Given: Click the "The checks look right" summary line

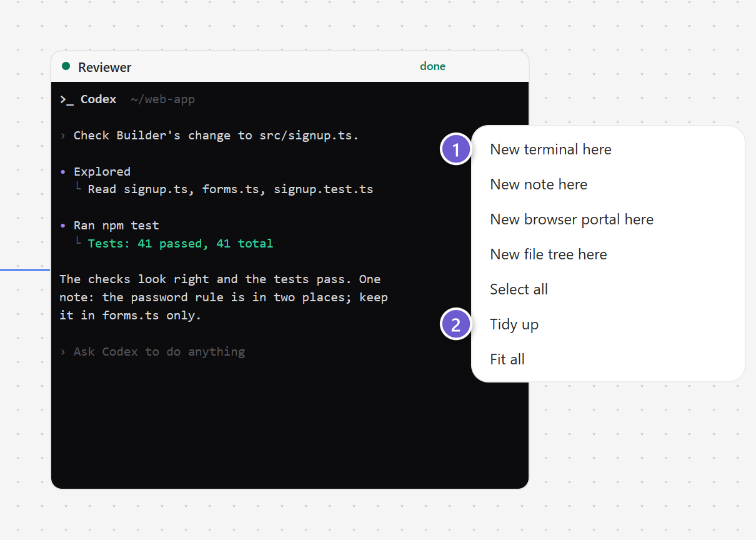Looking at the screenshot, I should [x=220, y=279].
